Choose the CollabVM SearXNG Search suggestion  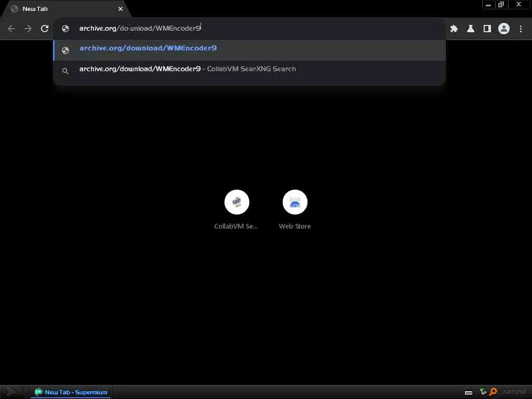[249, 71]
